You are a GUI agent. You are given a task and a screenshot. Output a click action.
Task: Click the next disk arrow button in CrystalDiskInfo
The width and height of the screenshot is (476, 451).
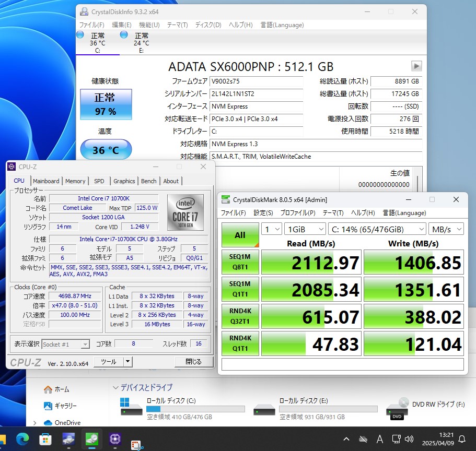[x=416, y=66]
